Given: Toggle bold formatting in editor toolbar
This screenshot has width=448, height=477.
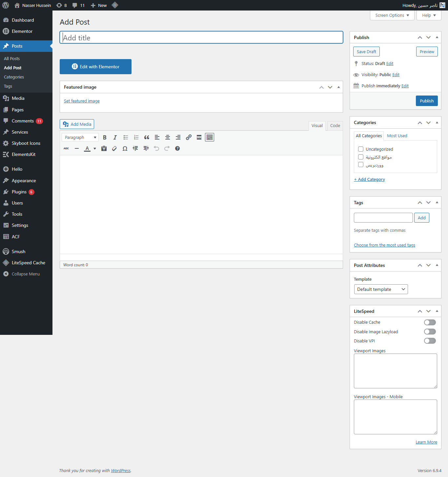Looking at the screenshot, I should 105,137.
